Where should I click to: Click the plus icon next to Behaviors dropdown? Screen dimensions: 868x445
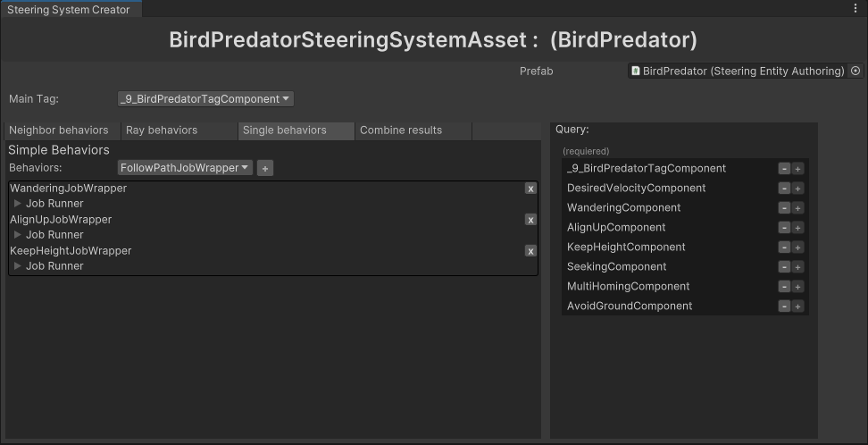(265, 168)
